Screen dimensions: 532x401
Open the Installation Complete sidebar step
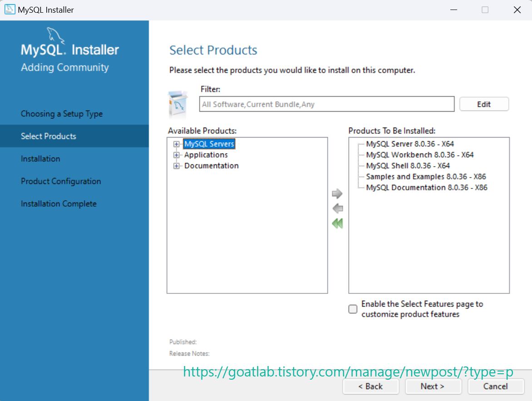59,204
